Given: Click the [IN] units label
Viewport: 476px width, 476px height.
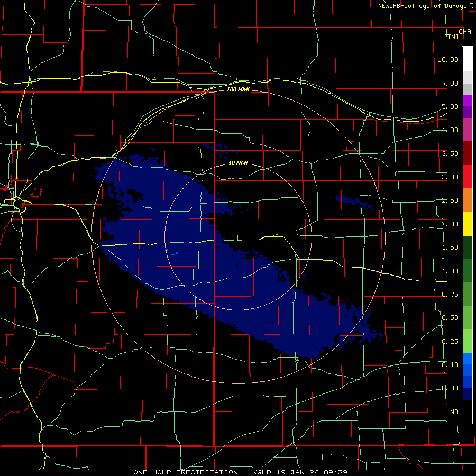Looking at the screenshot, I should pos(452,36).
